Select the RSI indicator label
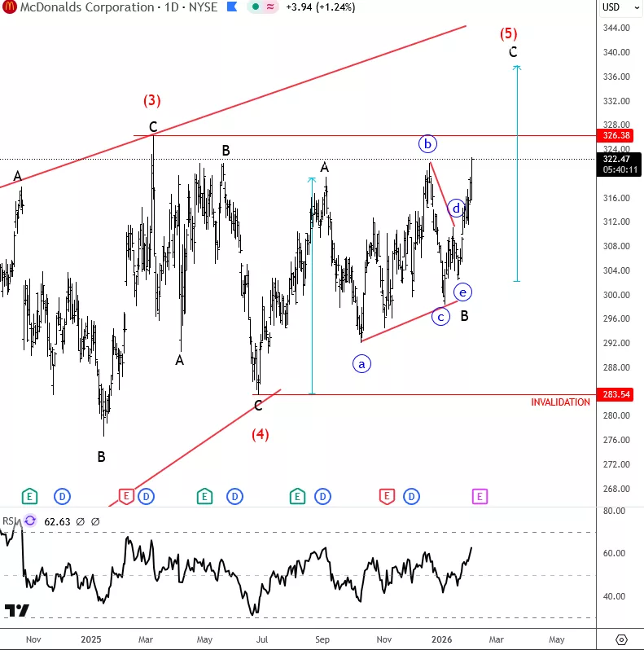The width and height of the screenshot is (644, 650). click(8, 520)
